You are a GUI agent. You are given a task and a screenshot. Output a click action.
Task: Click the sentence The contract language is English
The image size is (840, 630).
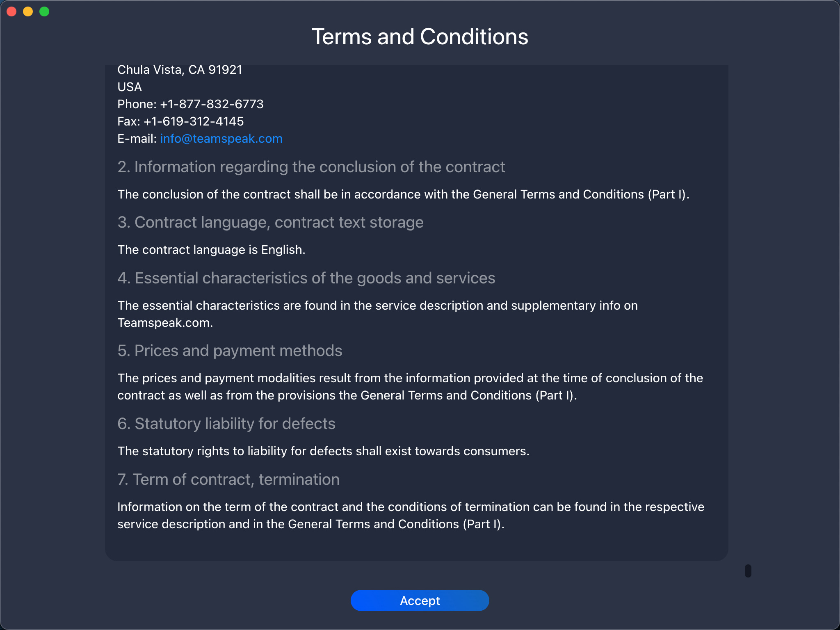pyautogui.click(x=211, y=250)
